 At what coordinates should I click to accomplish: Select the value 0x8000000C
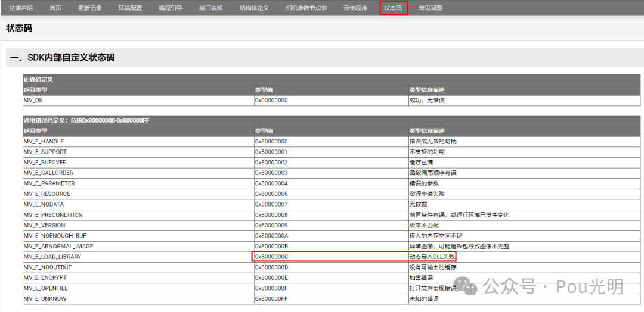(271, 257)
